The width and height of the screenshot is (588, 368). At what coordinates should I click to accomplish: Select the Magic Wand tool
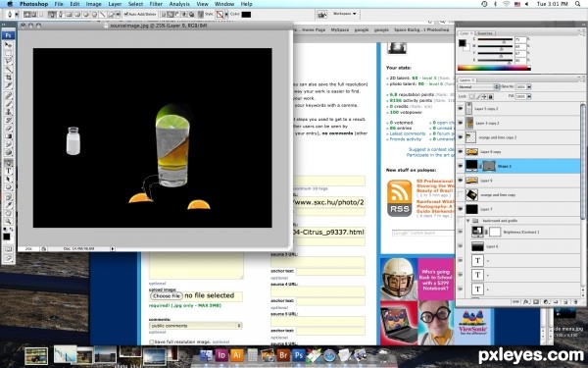click(x=8, y=69)
